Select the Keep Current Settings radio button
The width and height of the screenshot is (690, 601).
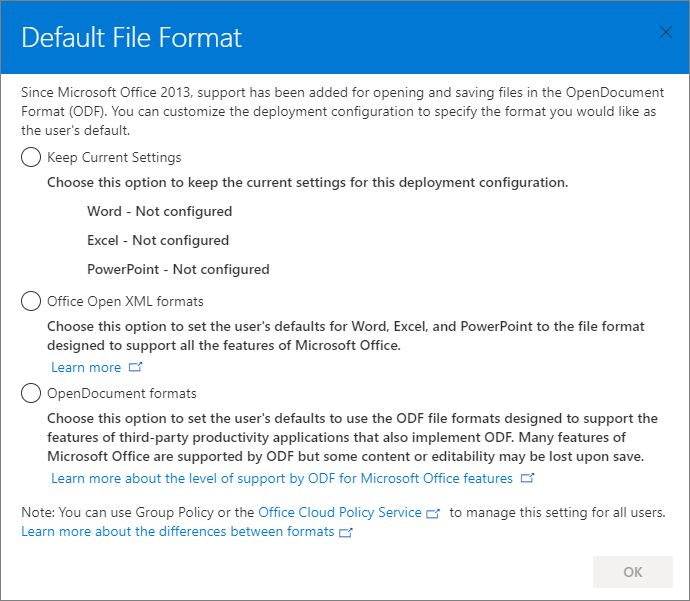point(31,157)
